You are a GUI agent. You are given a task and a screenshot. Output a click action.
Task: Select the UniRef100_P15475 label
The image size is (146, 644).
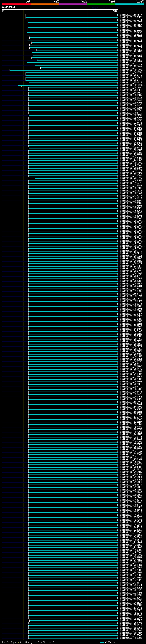pyautogui.click(x=131, y=213)
